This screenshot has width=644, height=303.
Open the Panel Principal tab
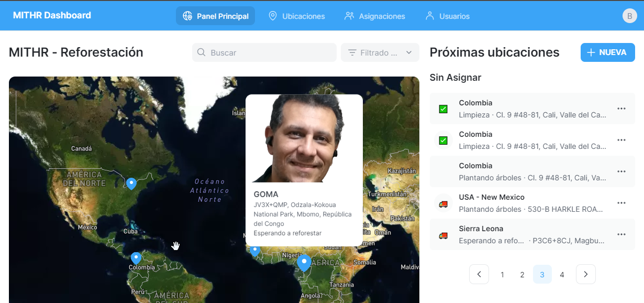click(215, 16)
